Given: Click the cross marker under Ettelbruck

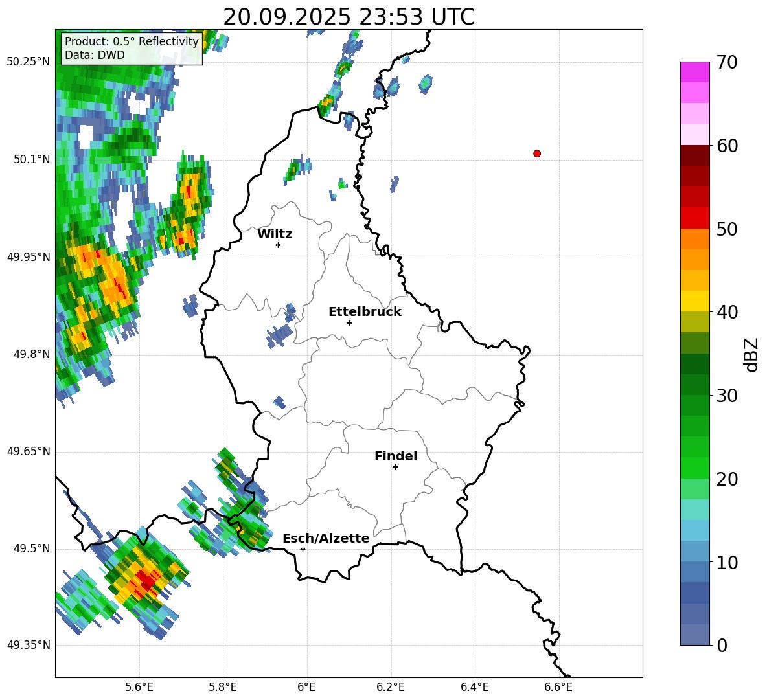Looking at the screenshot, I should coord(349,322).
